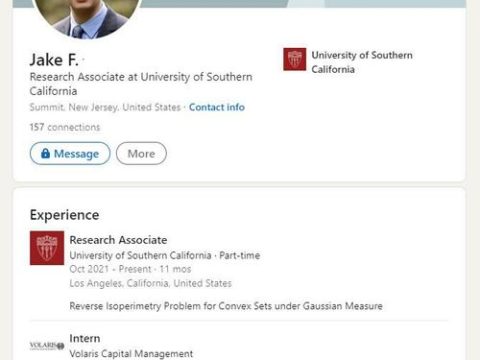Click the 157 connections text

click(x=65, y=127)
